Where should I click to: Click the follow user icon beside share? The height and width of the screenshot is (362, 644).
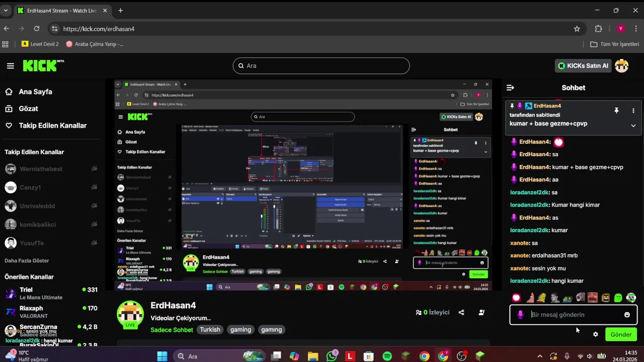pyautogui.click(x=481, y=312)
